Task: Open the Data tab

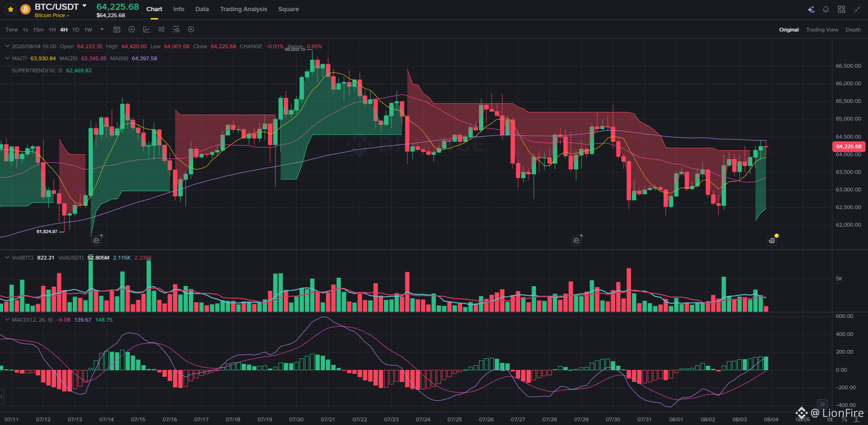Action: click(202, 9)
